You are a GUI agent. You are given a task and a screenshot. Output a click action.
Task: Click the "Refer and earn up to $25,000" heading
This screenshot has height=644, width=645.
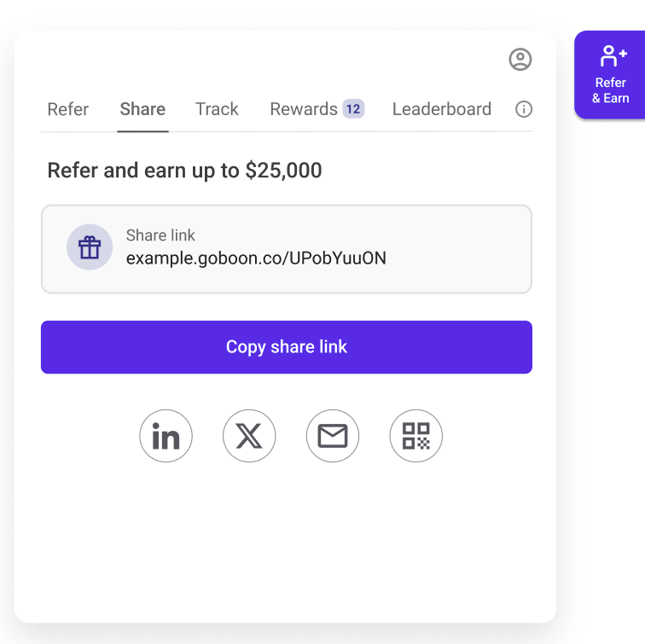point(184,171)
